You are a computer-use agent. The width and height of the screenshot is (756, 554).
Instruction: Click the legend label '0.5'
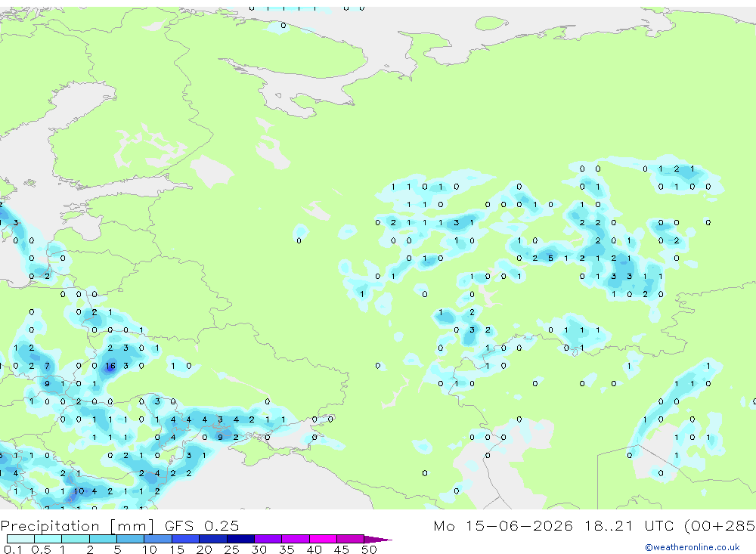[41, 549]
